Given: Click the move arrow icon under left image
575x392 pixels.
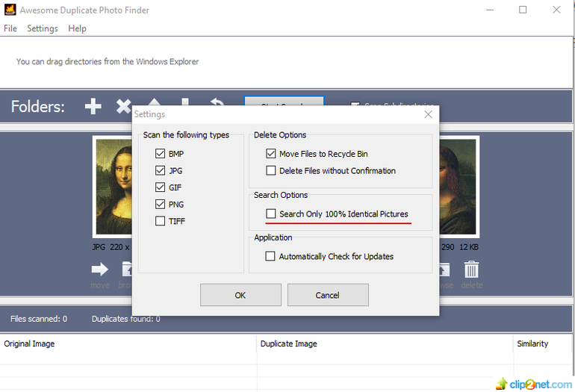Looking at the screenshot, I should pos(99,270).
